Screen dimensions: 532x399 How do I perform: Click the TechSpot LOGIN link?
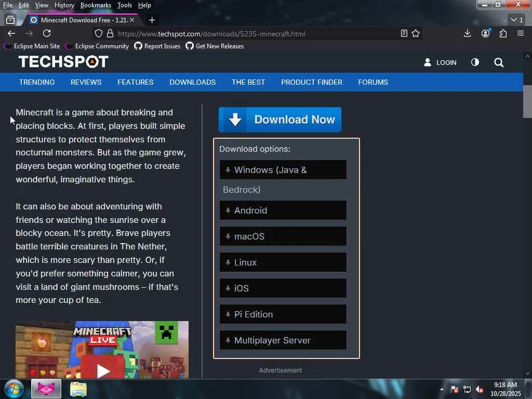tap(440, 62)
